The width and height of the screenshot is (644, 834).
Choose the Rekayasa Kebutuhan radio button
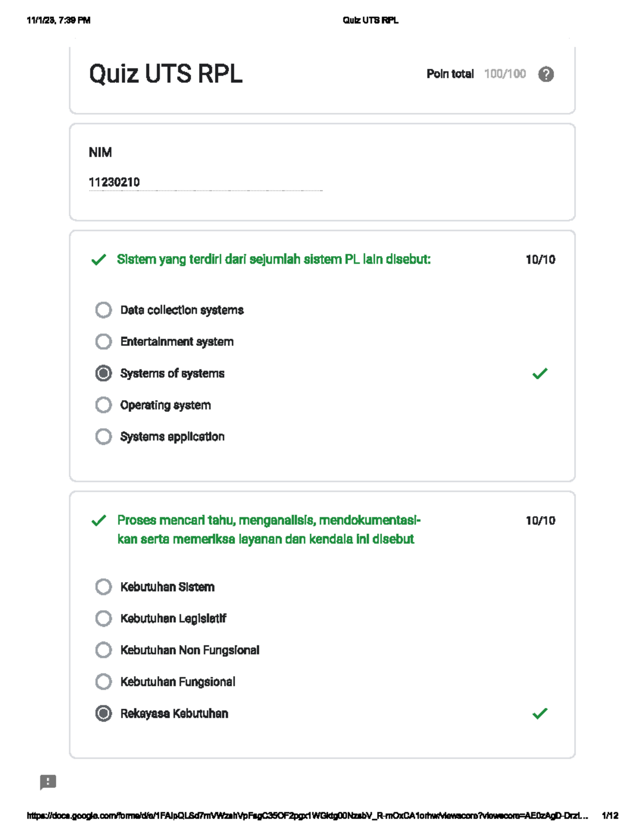(x=104, y=713)
